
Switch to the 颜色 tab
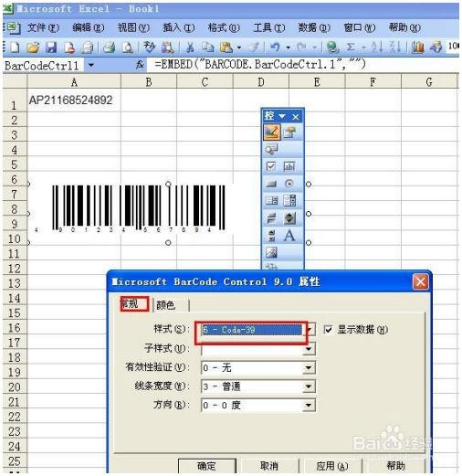[x=166, y=305]
